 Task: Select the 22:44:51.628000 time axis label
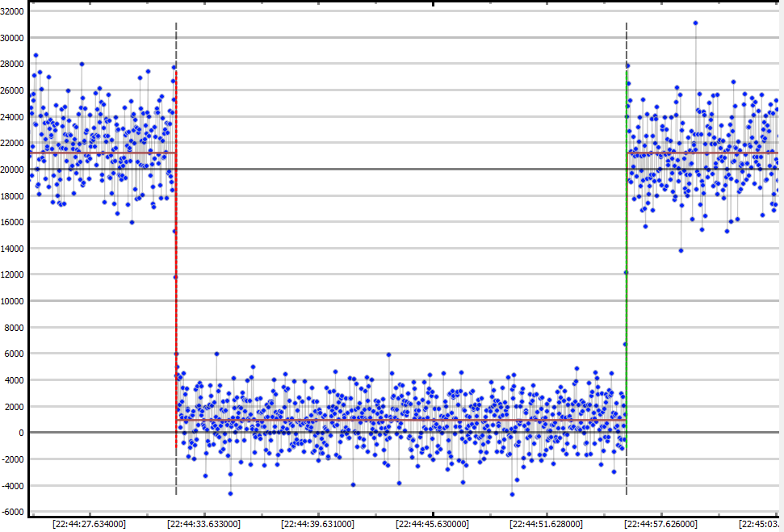(547, 523)
